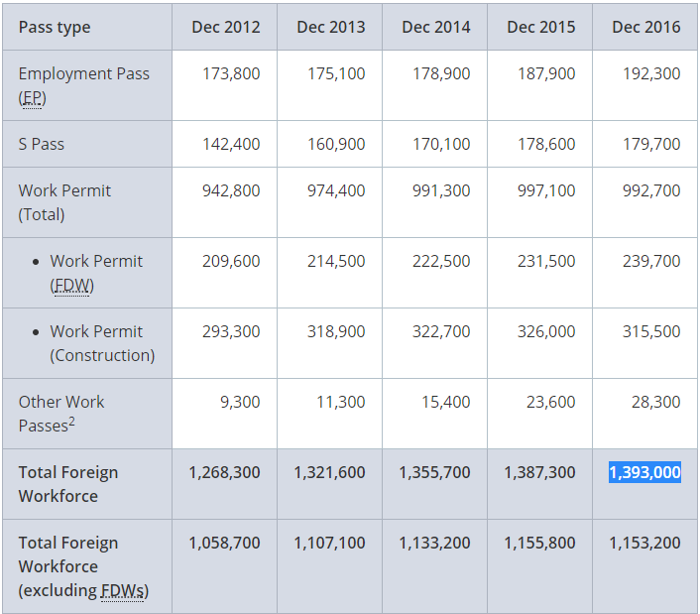Click the Other Work Passes value 28,300

[651, 402]
